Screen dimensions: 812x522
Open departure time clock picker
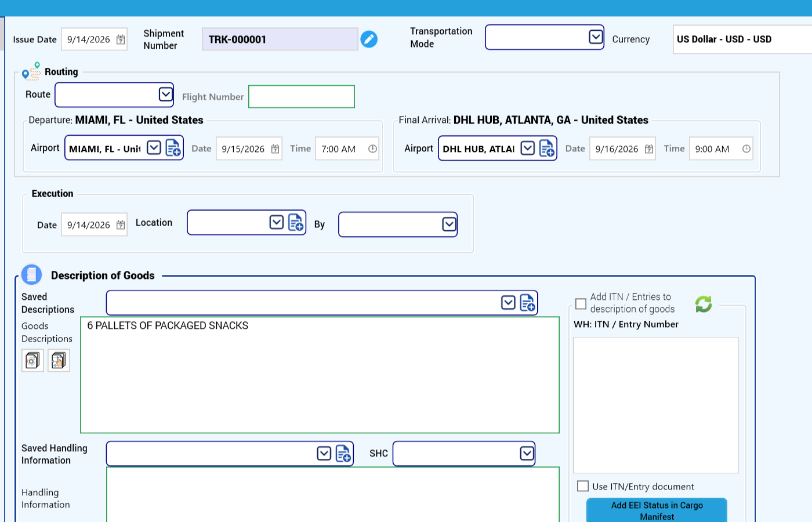tap(372, 149)
